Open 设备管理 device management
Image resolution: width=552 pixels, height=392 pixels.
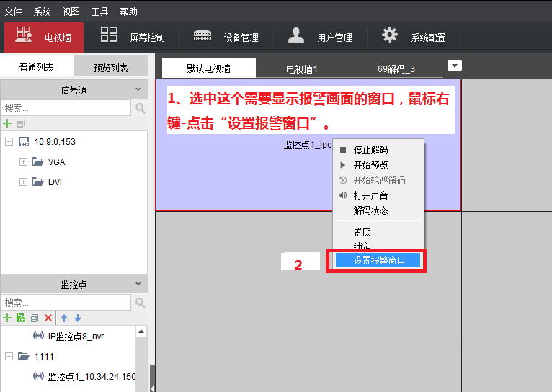pos(226,37)
